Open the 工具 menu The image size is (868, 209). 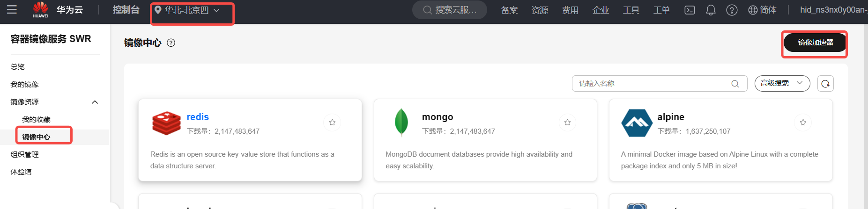click(x=631, y=10)
